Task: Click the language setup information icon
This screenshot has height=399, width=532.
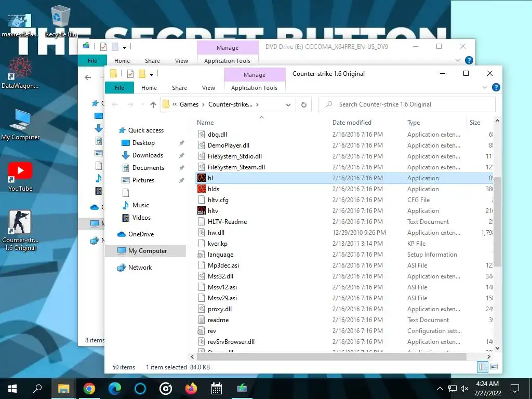Action: [x=202, y=254]
